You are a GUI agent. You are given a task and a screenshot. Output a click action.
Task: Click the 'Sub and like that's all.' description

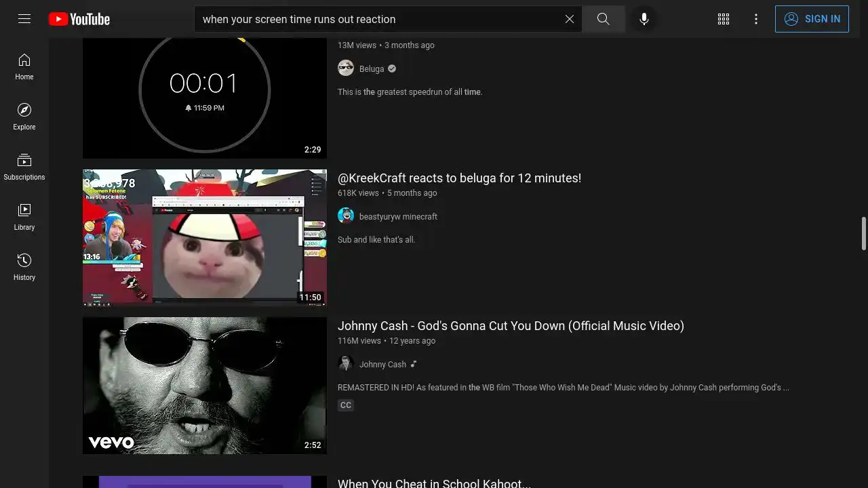(x=376, y=240)
